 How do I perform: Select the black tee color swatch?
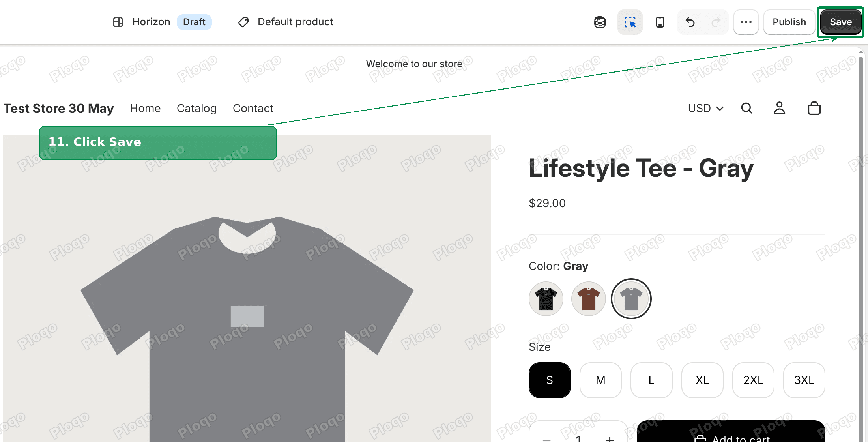click(x=546, y=299)
